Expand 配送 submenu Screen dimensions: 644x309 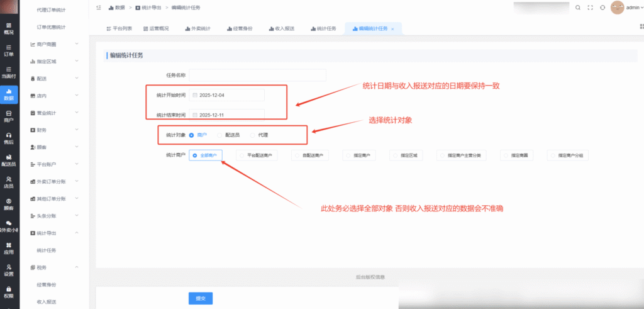[55, 78]
